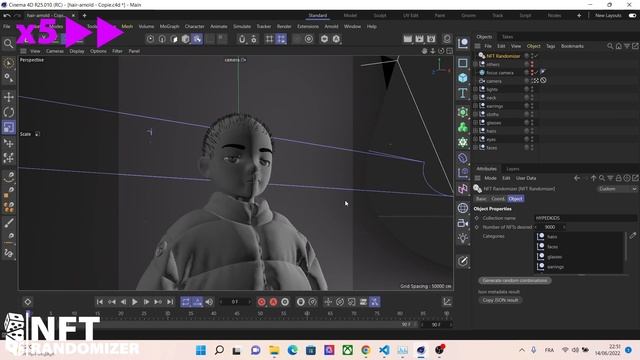Select the highlighted Scale tool

(9, 127)
